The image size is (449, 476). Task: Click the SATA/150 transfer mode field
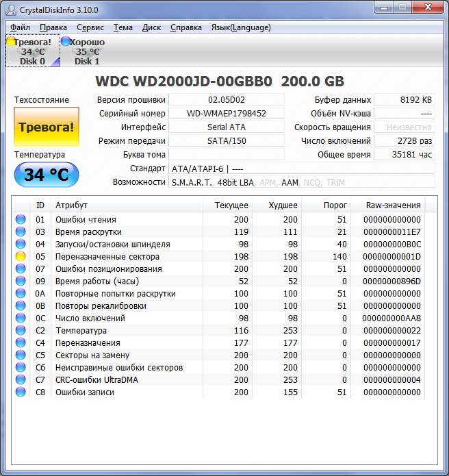(x=227, y=140)
